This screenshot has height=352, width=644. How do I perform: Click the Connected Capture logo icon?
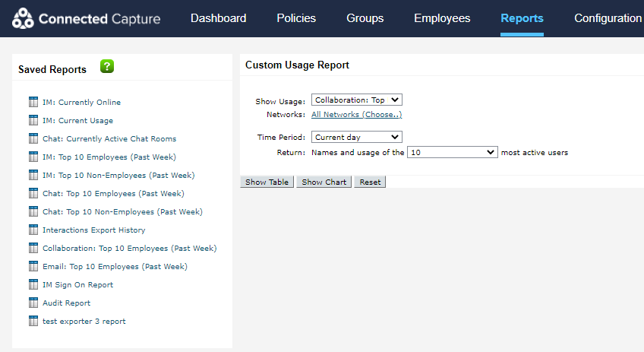click(x=23, y=18)
